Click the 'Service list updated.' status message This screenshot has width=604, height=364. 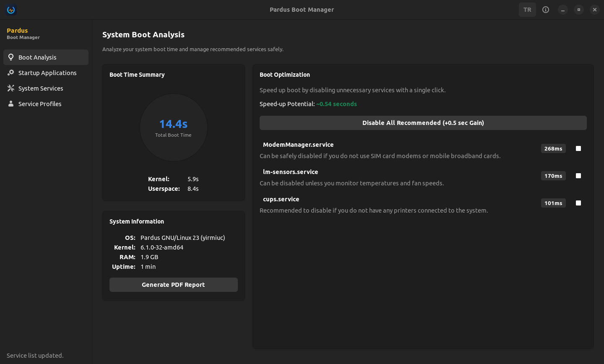point(35,356)
